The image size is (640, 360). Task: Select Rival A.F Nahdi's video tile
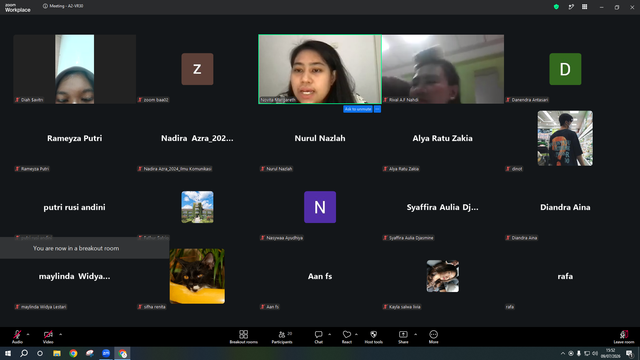point(443,69)
